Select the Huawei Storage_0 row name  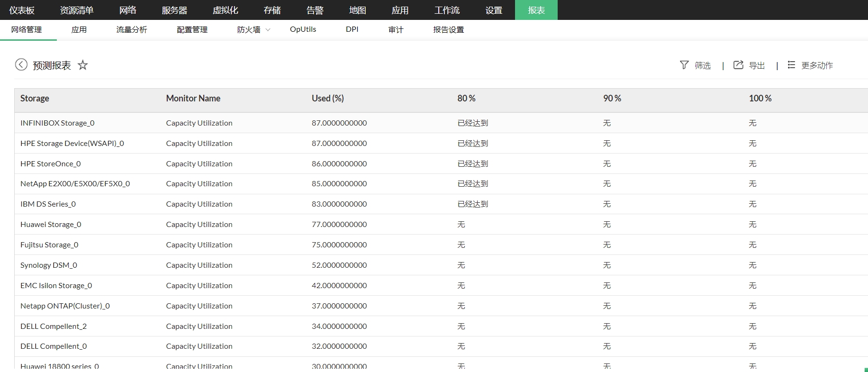[x=51, y=225]
